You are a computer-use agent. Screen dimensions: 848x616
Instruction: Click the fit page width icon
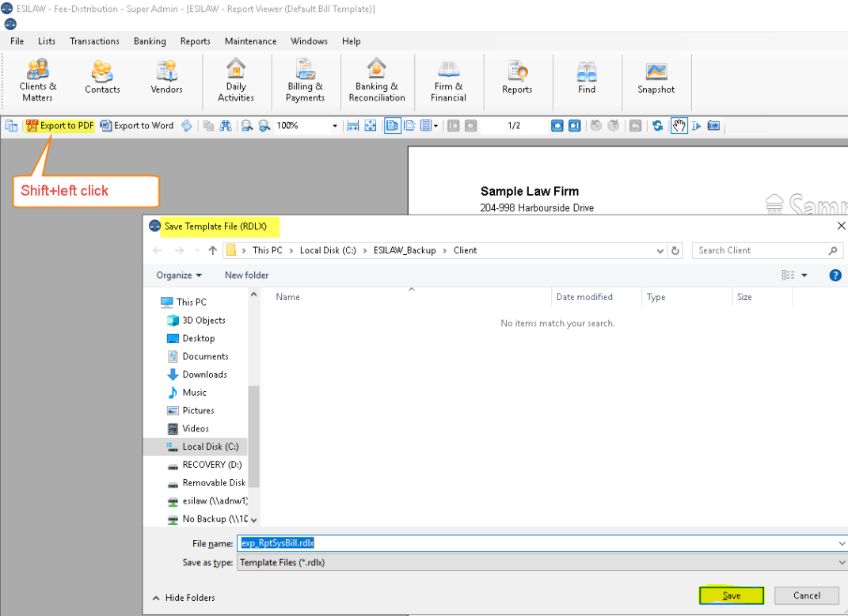click(352, 125)
